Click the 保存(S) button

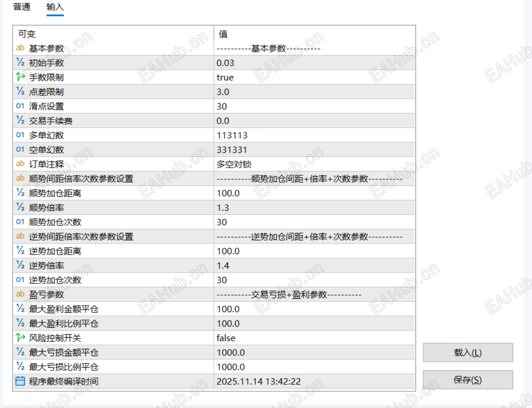[468, 380]
